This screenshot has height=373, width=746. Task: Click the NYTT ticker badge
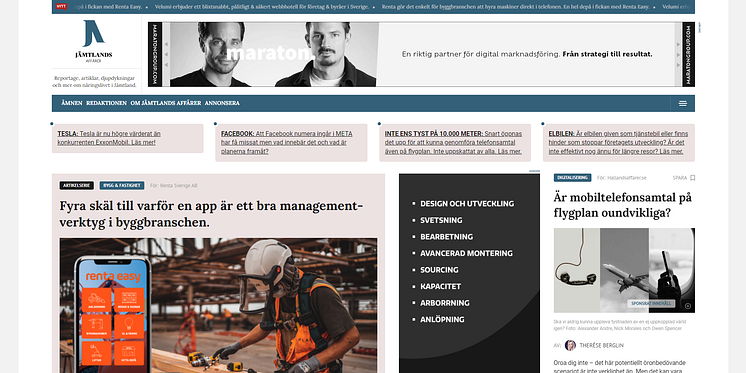tap(61, 7)
